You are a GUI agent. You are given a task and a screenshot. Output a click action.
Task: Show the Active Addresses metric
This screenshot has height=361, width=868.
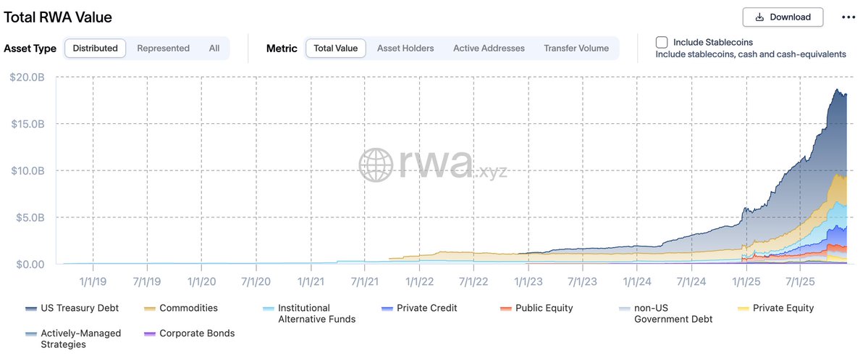[489, 49]
